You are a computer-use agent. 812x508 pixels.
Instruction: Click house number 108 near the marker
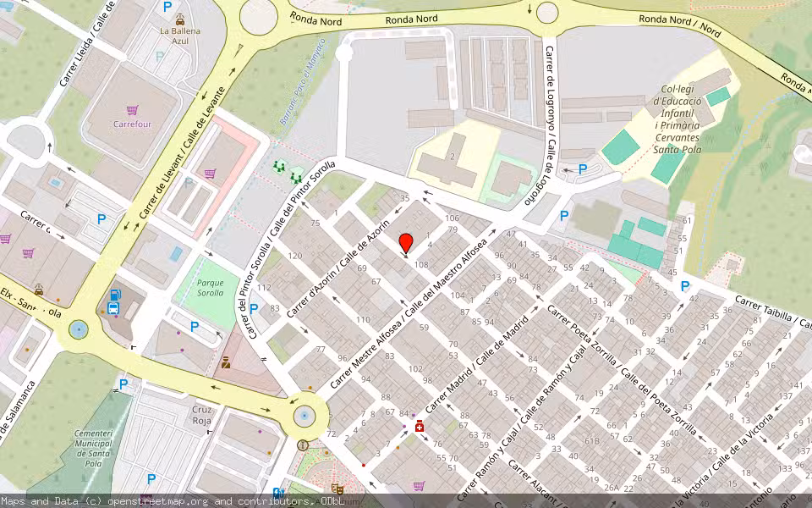pos(421,264)
